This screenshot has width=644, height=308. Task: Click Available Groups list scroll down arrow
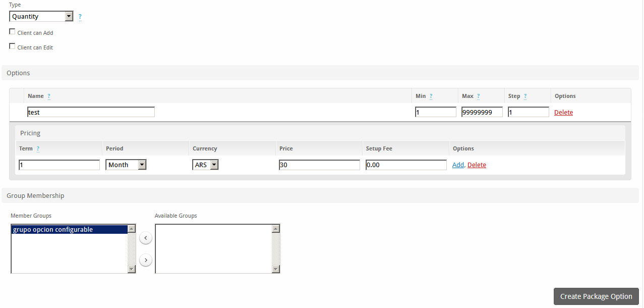click(x=275, y=269)
